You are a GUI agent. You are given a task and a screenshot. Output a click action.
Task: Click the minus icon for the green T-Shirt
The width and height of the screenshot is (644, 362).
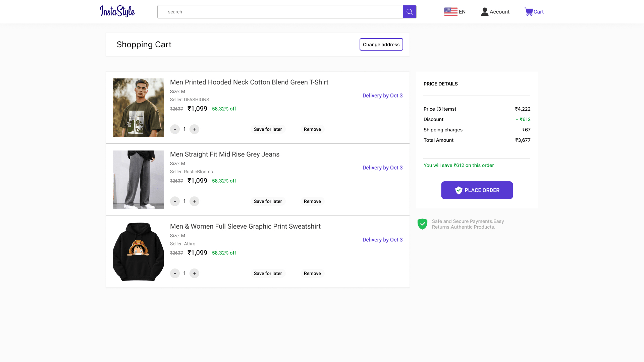175,129
